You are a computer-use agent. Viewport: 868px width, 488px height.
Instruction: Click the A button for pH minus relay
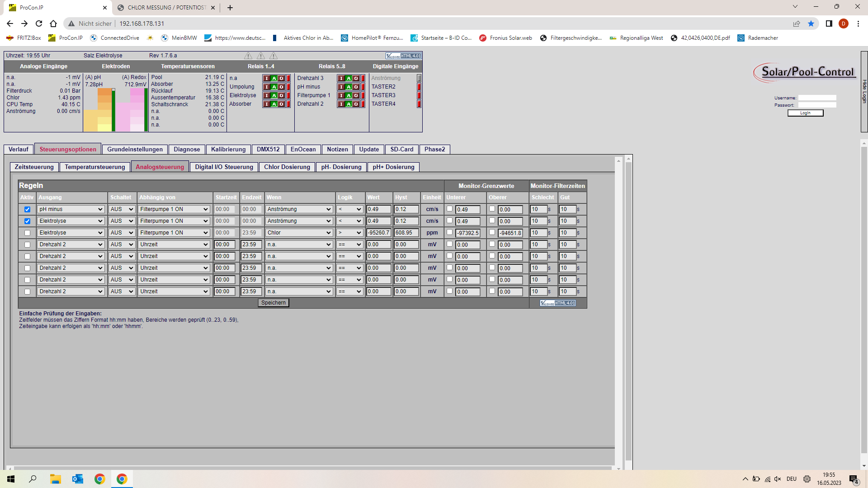point(349,87)
